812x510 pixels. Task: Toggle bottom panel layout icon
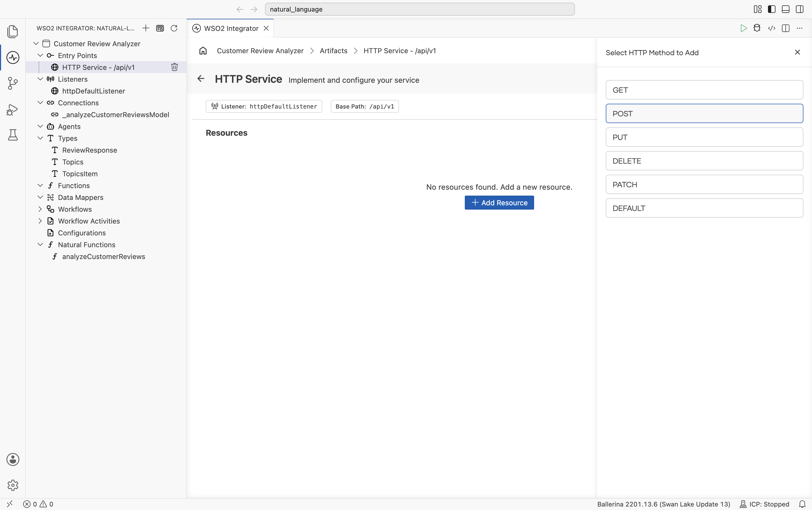(x=786, y=9)
